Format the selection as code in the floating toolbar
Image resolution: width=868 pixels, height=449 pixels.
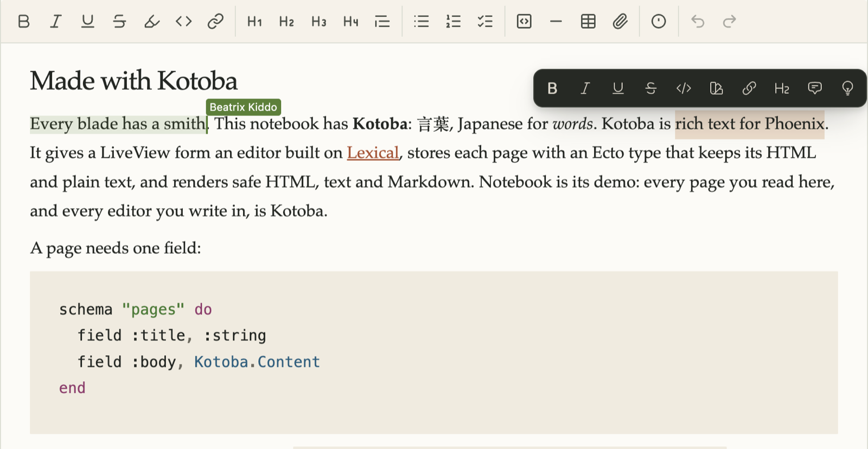[x=684, y=88]
